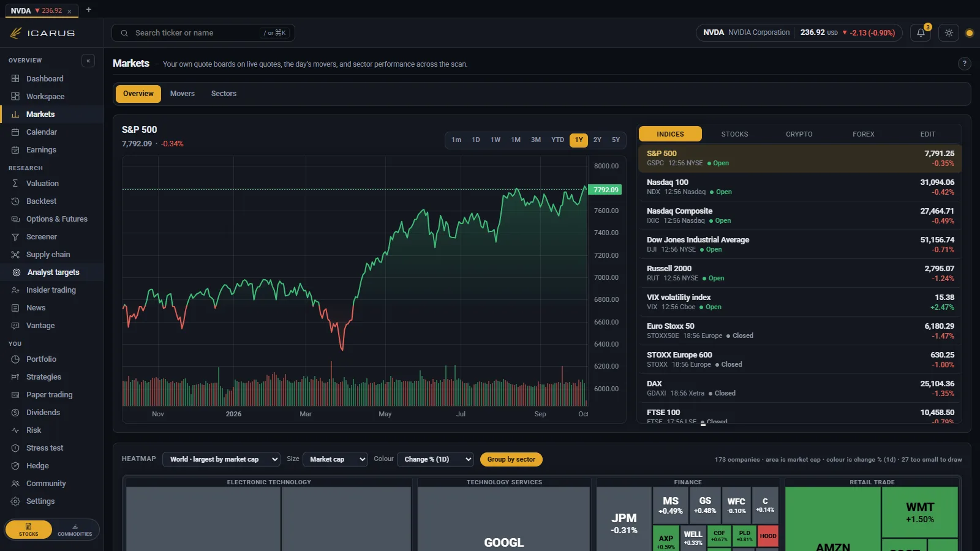Open the heatmap universe dropdown
This screenshot has height=551, width=980.
pos(221,459)
